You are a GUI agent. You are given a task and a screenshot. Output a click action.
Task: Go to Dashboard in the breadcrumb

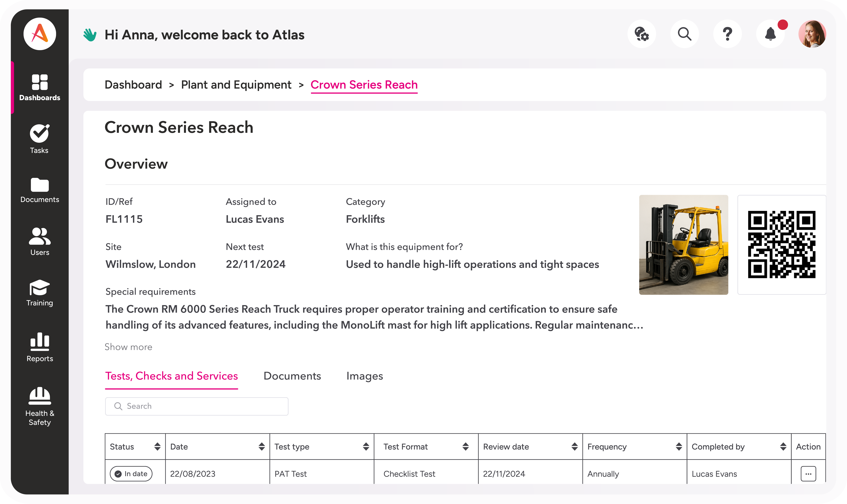tap(133, 85)
